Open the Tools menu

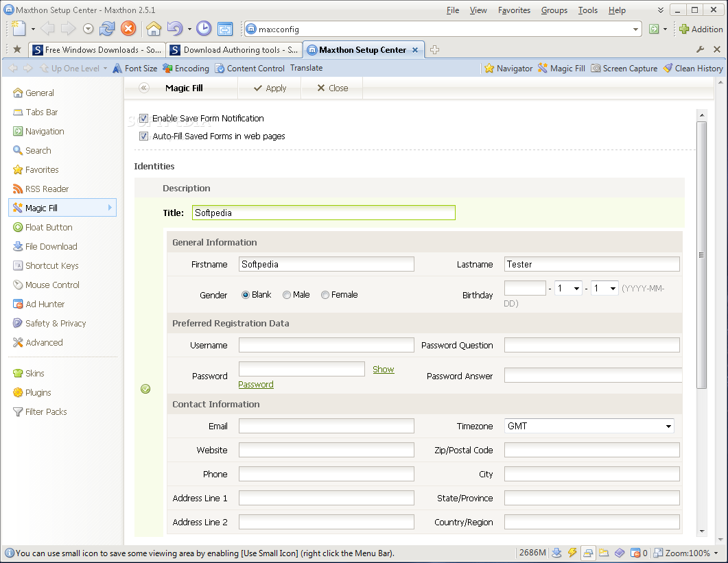pyautogui.click(x=588, y=10)
